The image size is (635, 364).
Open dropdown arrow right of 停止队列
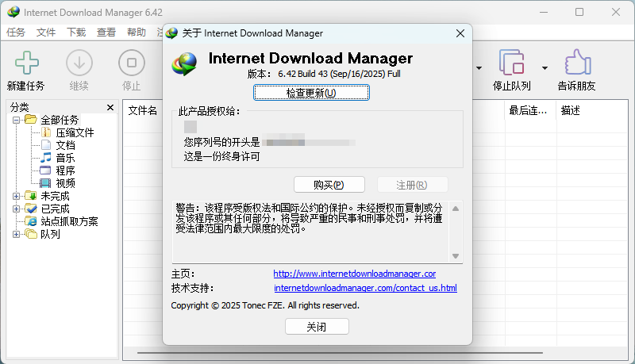(x=545, y=68)
